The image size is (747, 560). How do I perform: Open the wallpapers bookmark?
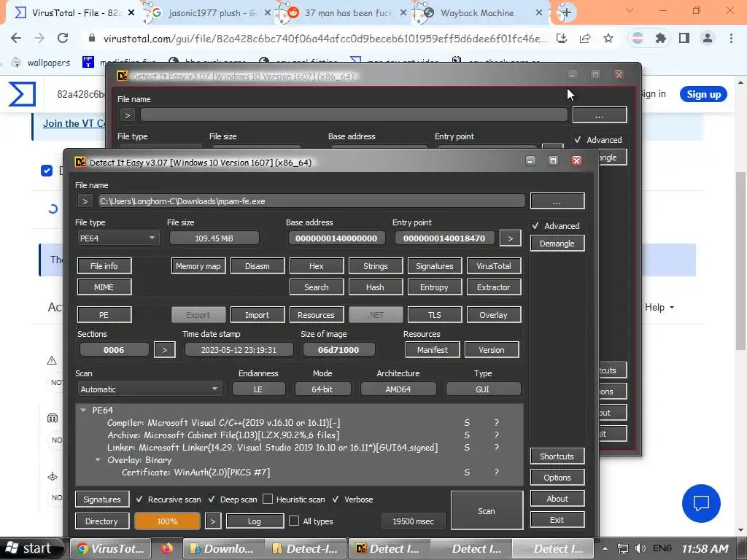pyautogui.click(x=41, y=63)
